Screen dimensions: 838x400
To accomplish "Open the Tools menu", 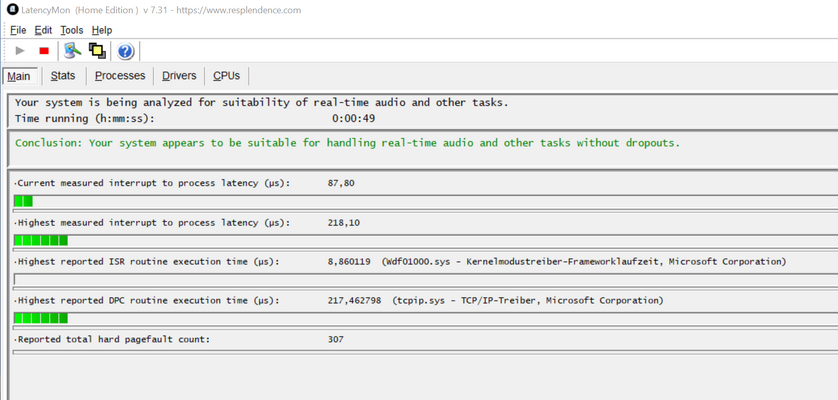I will [x=72, y=30].
